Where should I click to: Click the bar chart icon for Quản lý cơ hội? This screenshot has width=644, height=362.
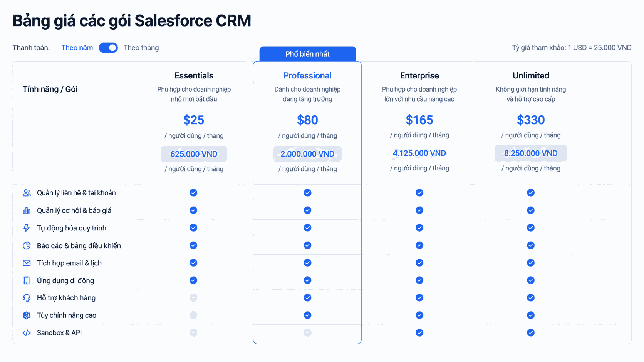click(27, 210)
